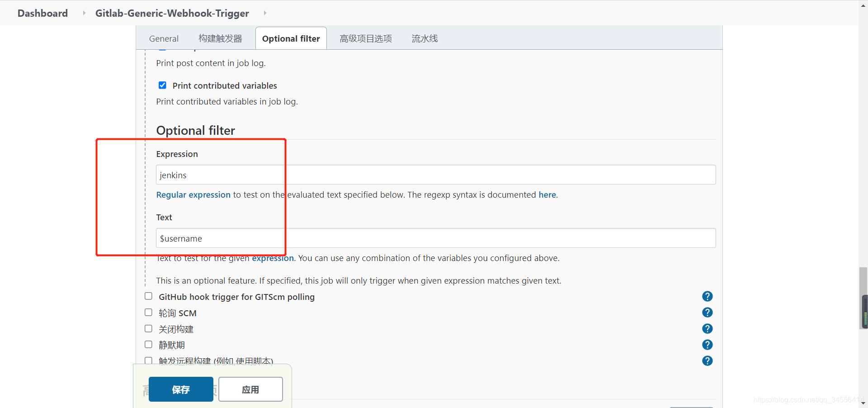Viewport: 868px width, 408px height.
Task: Check the 触发远程构建 option
Action: [148, 361]
